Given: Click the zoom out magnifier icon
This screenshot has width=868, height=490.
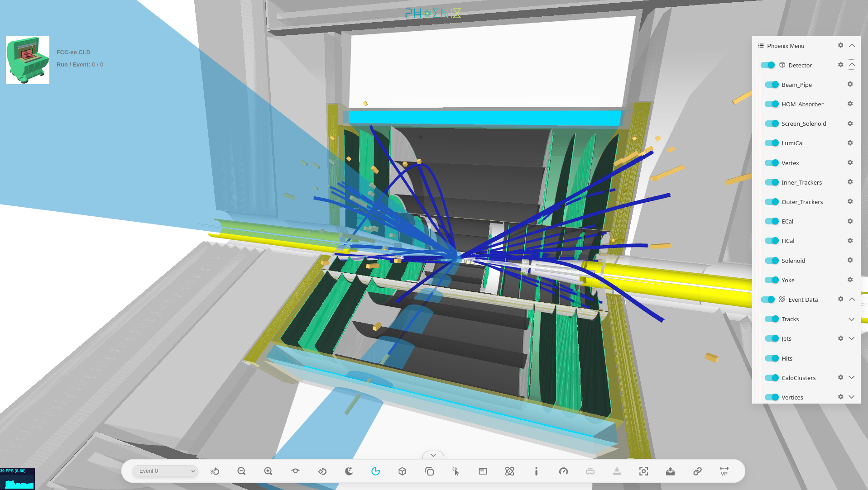Looking at the screenshot, I should tap(241, 471).
